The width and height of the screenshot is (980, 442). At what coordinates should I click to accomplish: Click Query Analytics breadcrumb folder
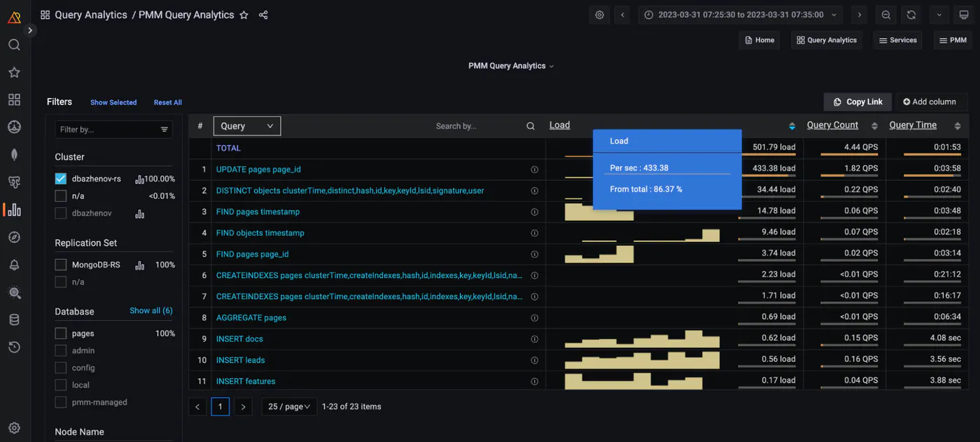point(91,15)
